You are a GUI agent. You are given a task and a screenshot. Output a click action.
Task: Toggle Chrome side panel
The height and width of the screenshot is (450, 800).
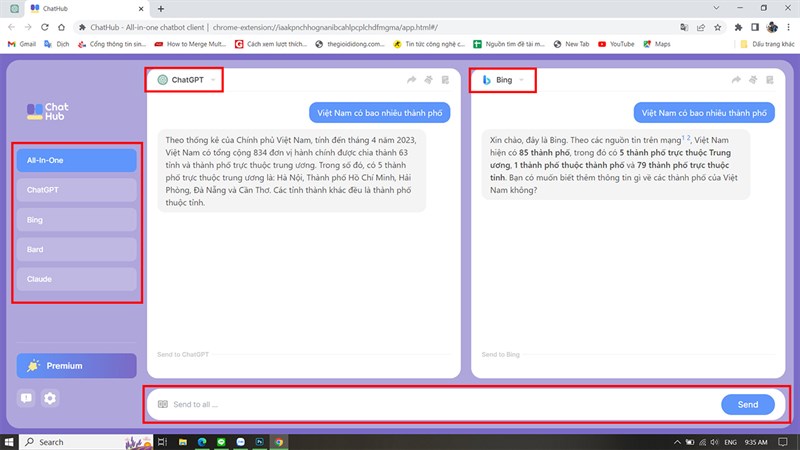(x=755, y=27)
